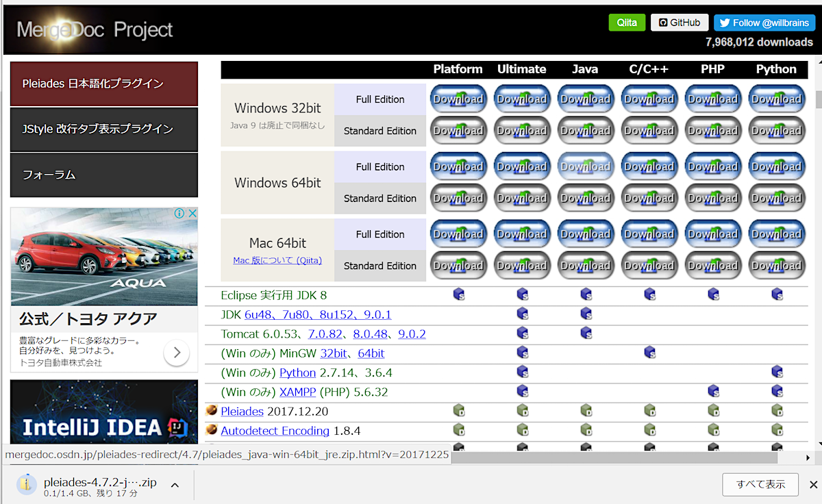
Task: Download Windows 64bit Standard Edition Platform package
Action: click(458, 198)
